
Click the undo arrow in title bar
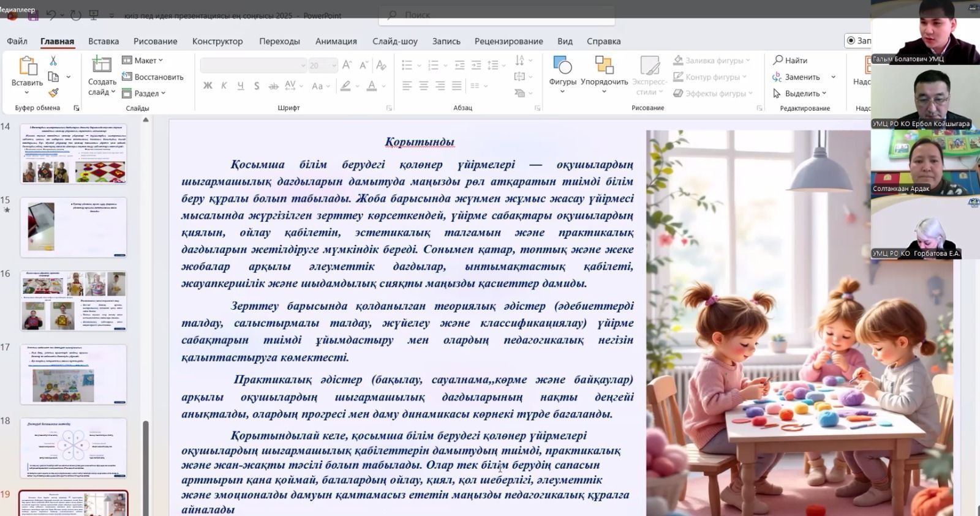[x=51, y=15]
